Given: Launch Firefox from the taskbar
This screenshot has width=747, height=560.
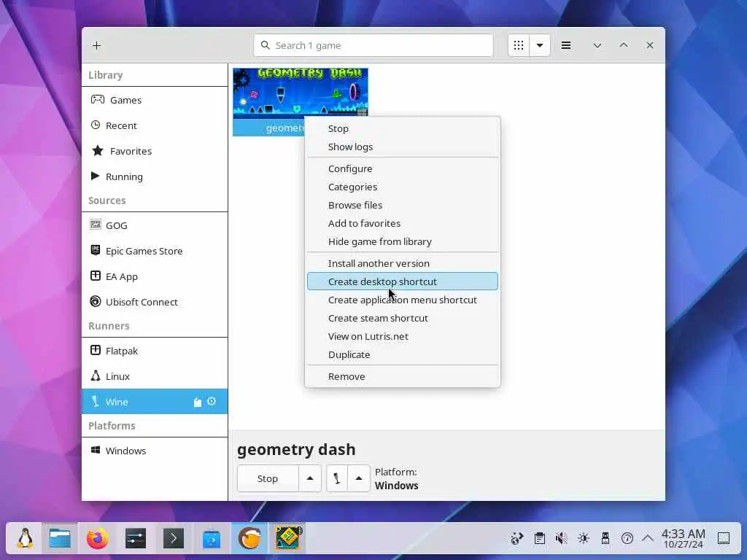Looking at the screenshot, I should coord(98,539).
